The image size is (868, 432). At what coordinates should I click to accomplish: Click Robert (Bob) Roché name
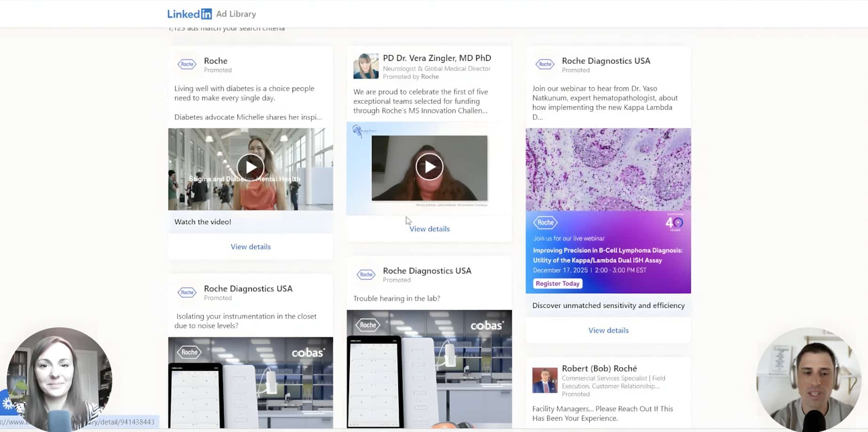coord(599,369)
